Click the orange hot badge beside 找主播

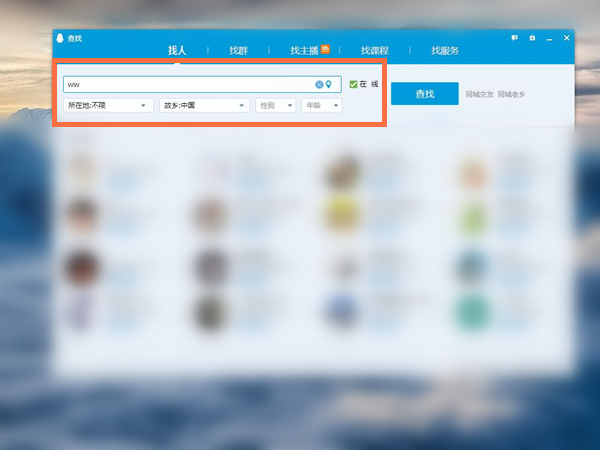pos(325,47)
